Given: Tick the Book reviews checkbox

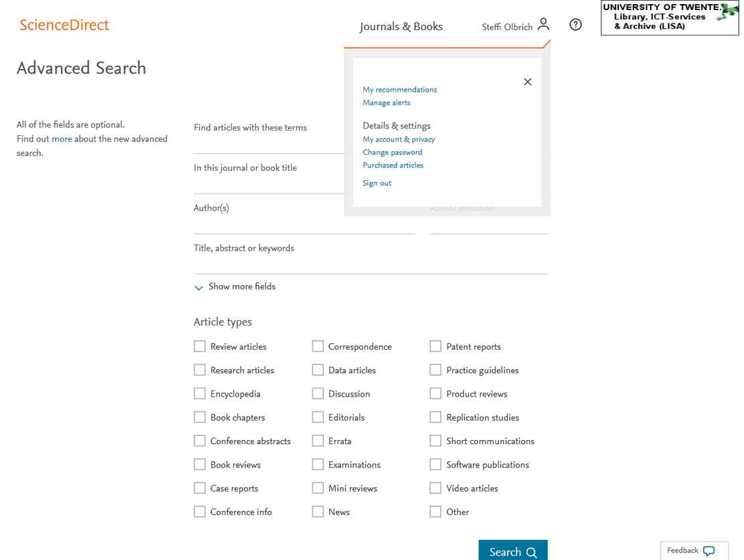Looking at the screenshot, I should (x=200, y=464).
